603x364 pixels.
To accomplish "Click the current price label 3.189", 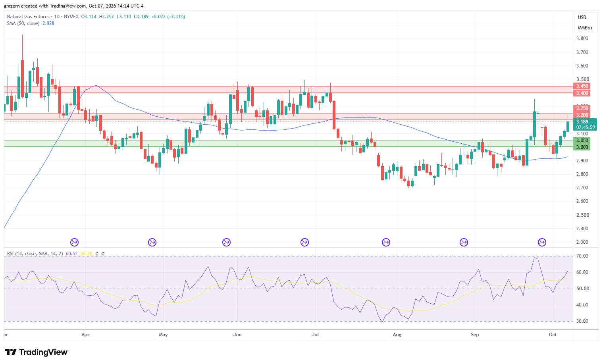I will pyautogui.click(x=582, y=122).
